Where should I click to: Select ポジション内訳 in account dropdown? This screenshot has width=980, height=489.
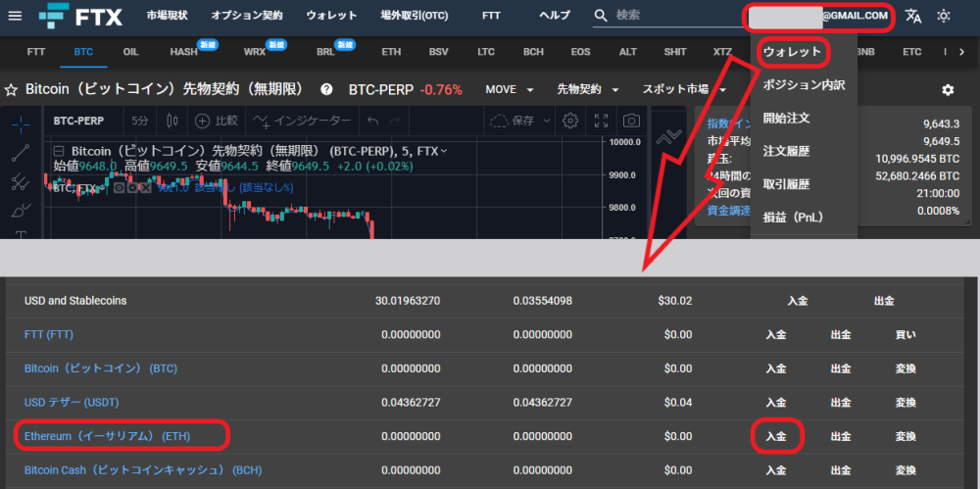[804, 85]
